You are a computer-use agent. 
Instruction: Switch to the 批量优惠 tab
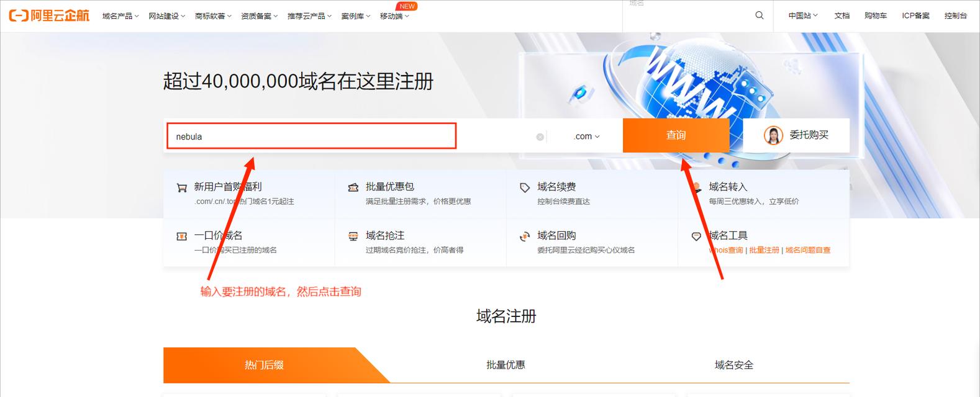pyautogui.click(x=506, y=365)
